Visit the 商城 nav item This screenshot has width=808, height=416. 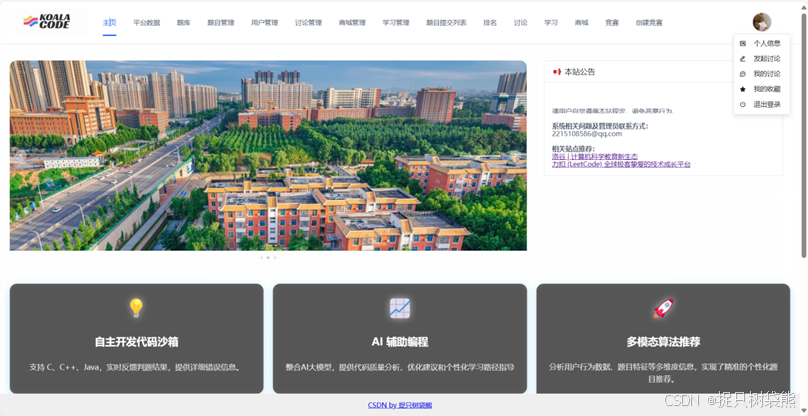click(x=581, y=23)
